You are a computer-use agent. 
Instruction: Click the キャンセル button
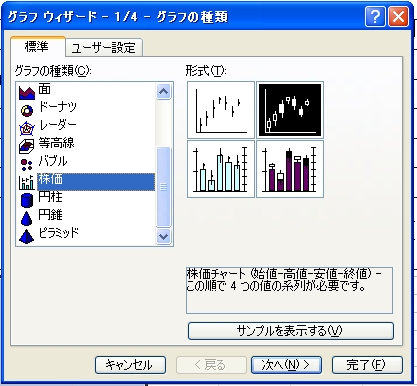tap(130, 365)
